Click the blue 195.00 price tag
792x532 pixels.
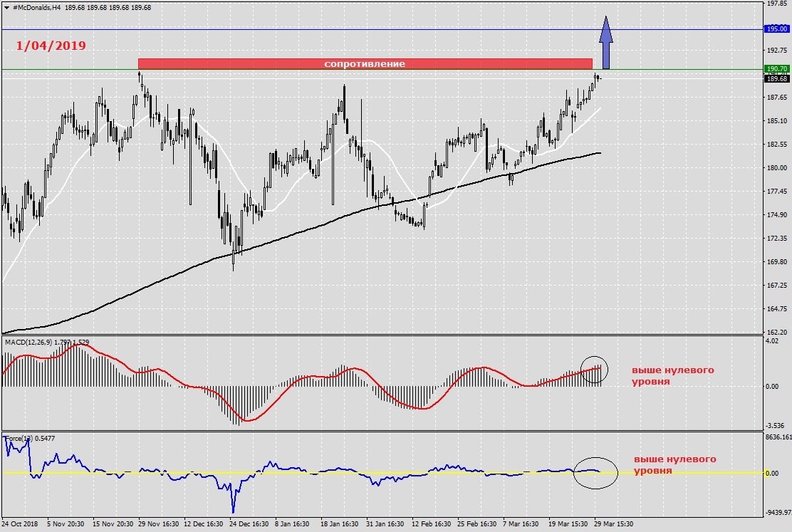click(x=776, y=29)
